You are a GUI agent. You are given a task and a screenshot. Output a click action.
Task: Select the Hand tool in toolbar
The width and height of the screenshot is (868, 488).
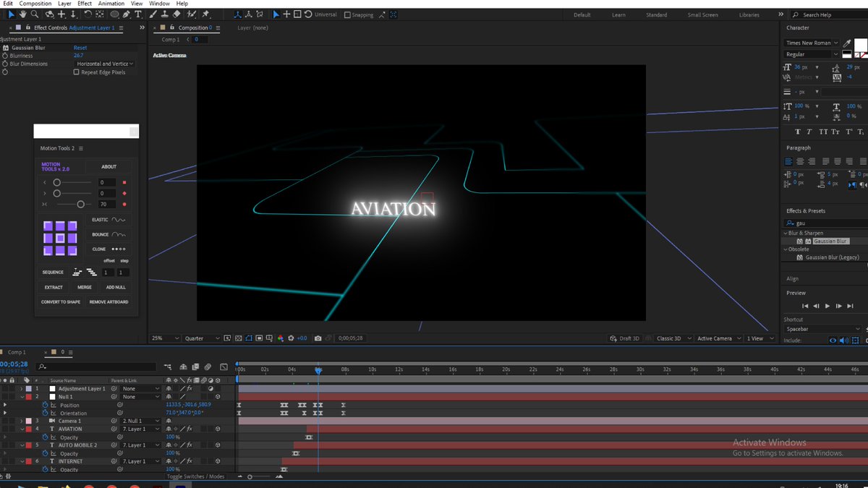click(23, 14)
